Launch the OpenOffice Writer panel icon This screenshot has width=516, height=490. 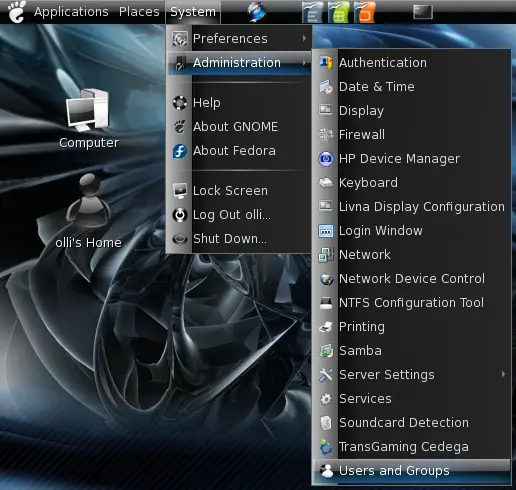[x=312, y=12]
